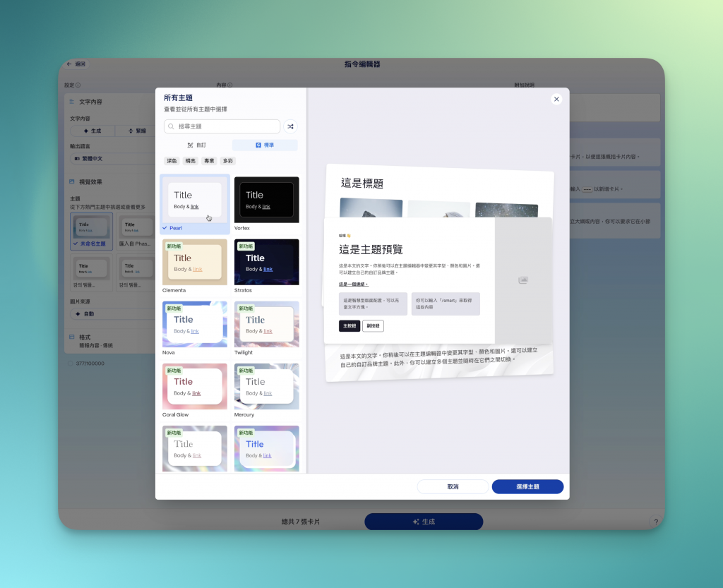This screenshot has width=723, height=588.
Task: Click the image placeholder icon in preview
Action: point(523,280)
